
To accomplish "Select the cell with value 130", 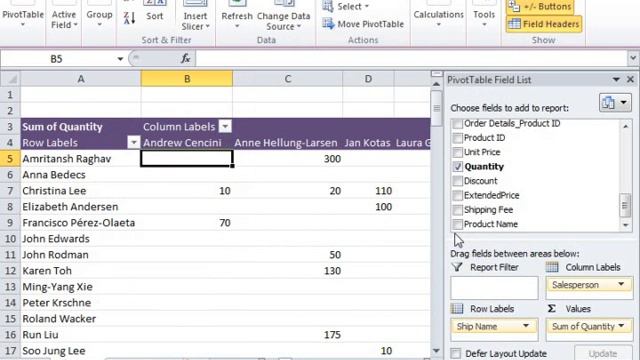I will [x=288, y=271].
